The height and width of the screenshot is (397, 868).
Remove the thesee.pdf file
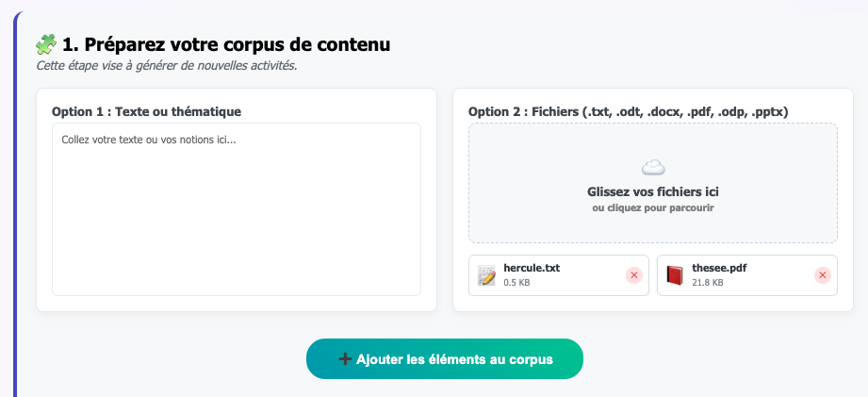[x=822, y=275]
